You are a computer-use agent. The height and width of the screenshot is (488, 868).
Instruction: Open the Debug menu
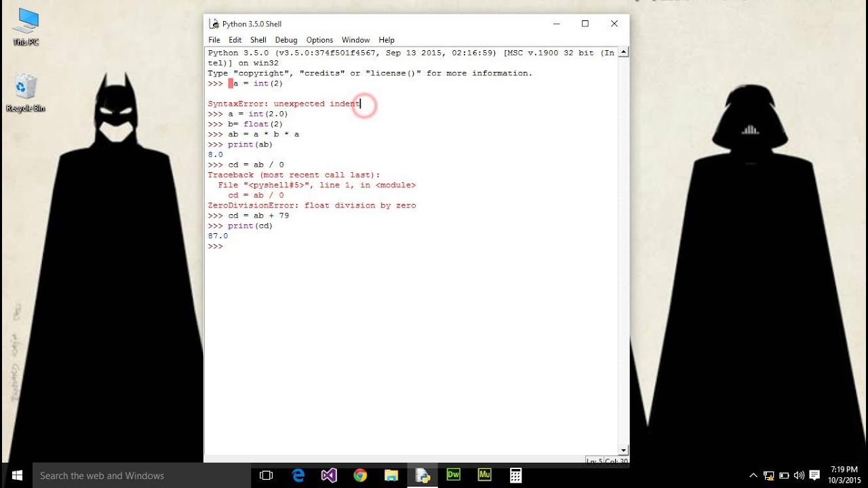coord(286,40)
